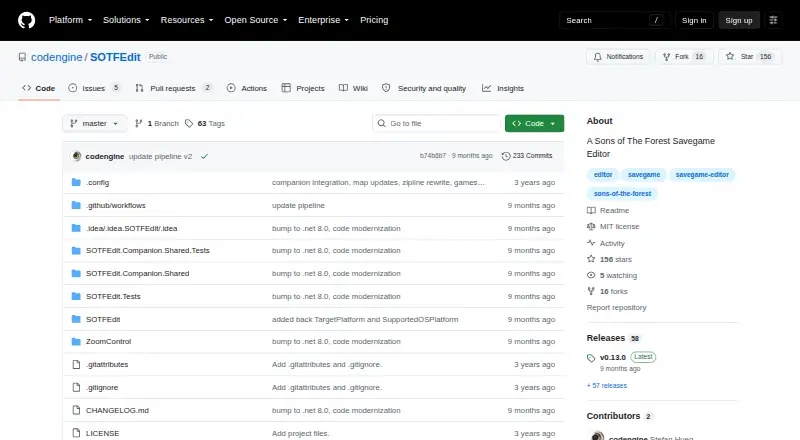Screen dimensions: 800x440
Task: Open the codengine owner link
Action: 57,57
